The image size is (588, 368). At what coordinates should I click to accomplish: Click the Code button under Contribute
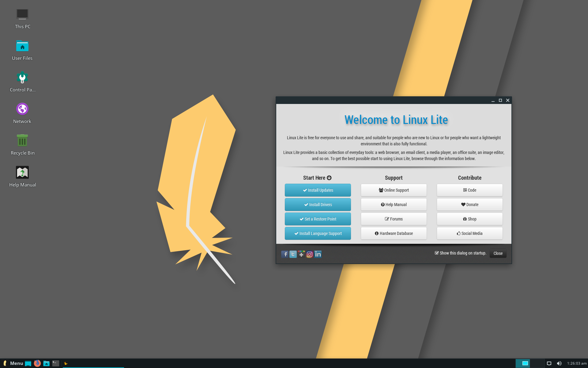(x=470, y=190)
